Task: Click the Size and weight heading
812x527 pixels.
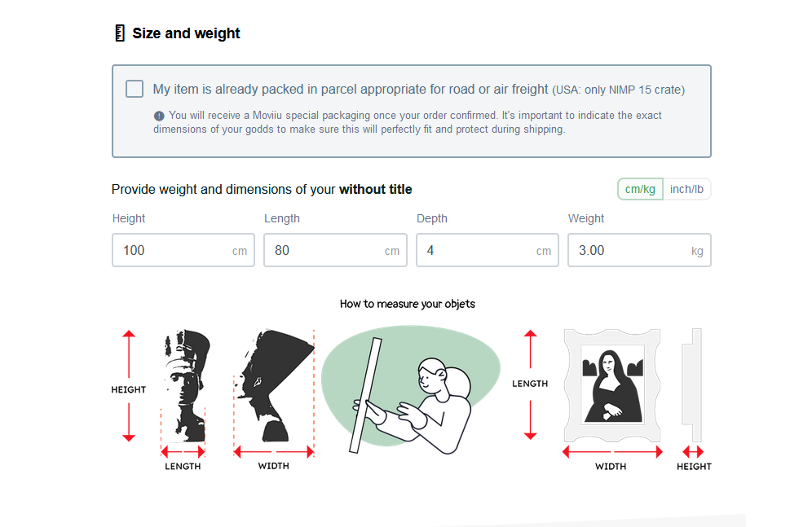Action: [186, 33]
